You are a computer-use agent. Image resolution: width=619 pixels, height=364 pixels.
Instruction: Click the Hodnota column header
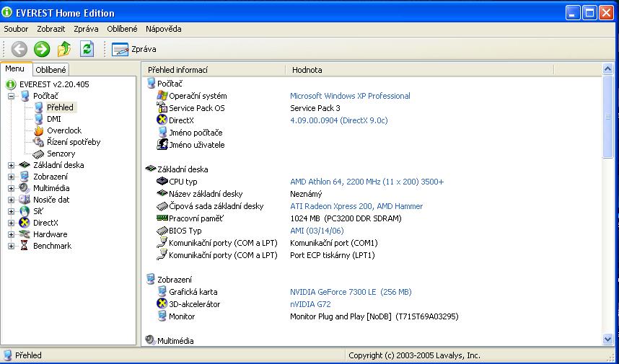pyautogui.click(x=307, y=70)
